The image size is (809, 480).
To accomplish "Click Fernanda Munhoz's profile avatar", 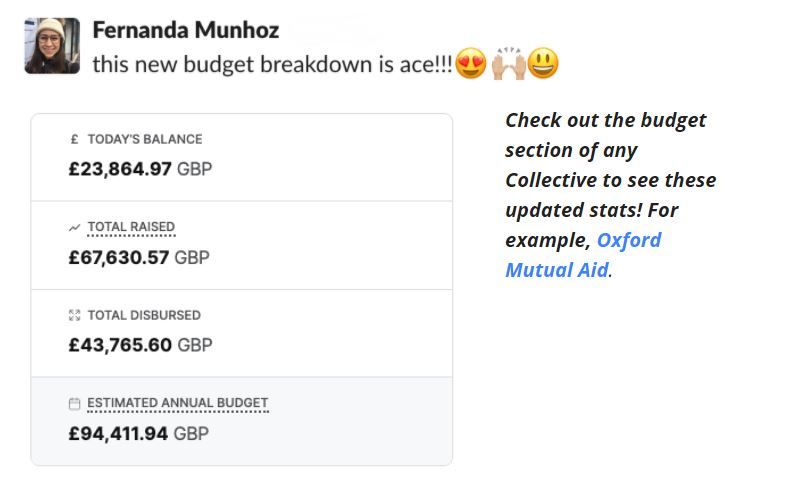I will (x=52, y=46).
